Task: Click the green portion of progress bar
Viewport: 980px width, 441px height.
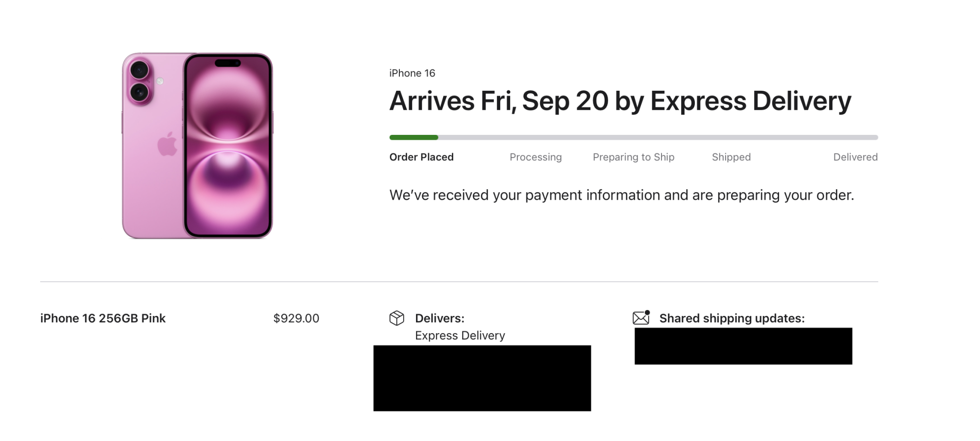Action: click(414, 137)
